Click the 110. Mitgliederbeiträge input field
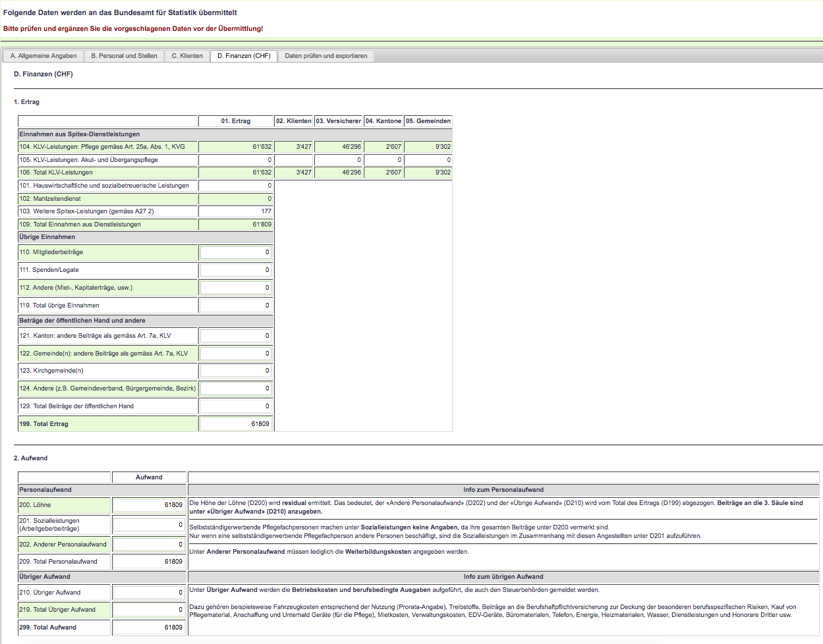This screenshot has height=644, width=823. [x=236, y=252]
